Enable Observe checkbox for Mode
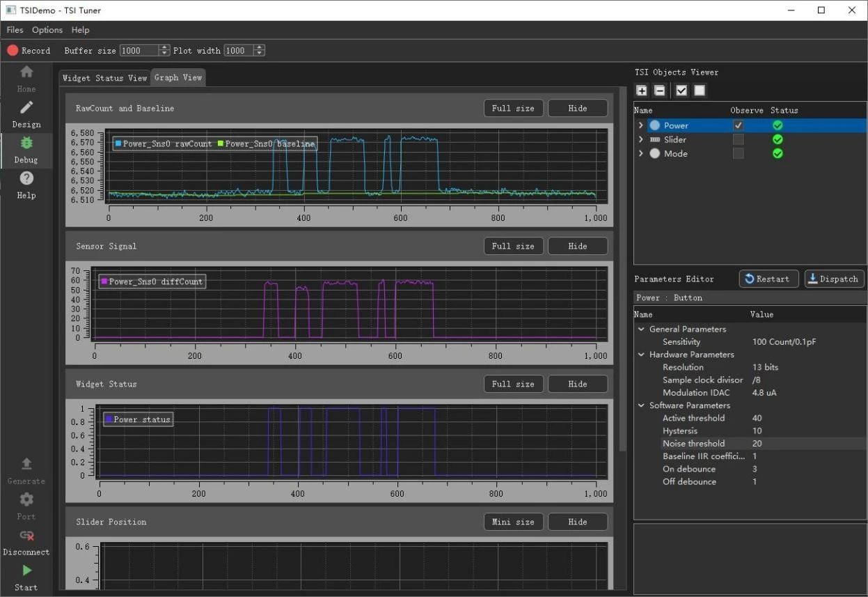The image size is (868, 597). click(x=738, y=153)
